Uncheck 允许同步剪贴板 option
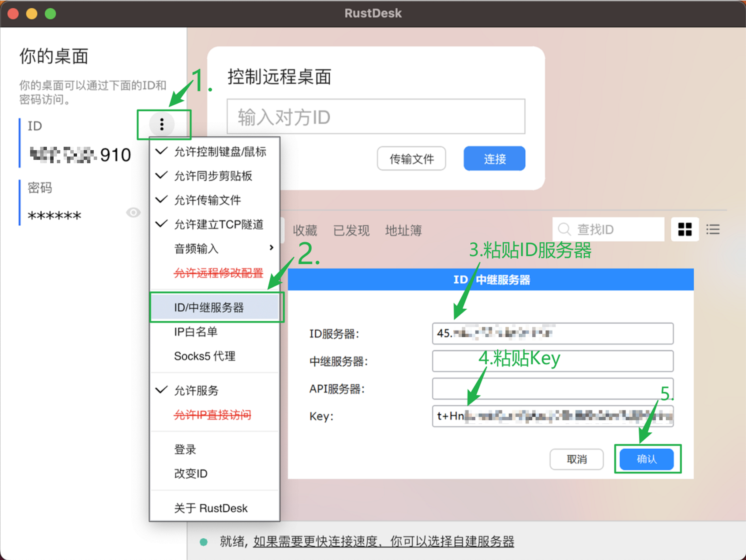This screenshot has height=560, width=746. [x=213, y=176]
